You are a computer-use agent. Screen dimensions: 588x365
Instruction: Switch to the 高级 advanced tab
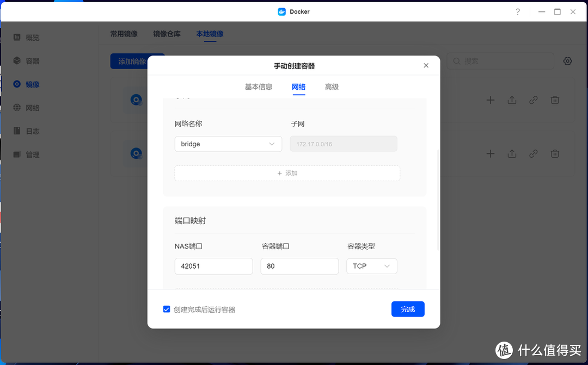click(332, 86)
